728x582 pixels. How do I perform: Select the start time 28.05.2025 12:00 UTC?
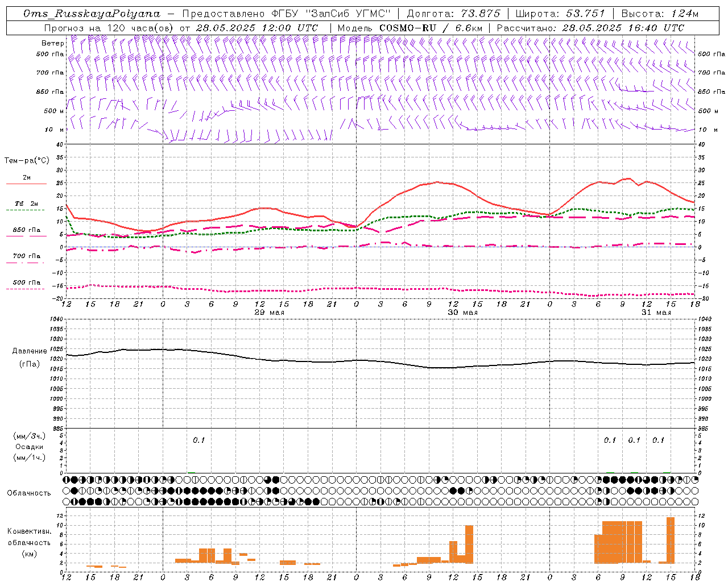click(257, 28)
